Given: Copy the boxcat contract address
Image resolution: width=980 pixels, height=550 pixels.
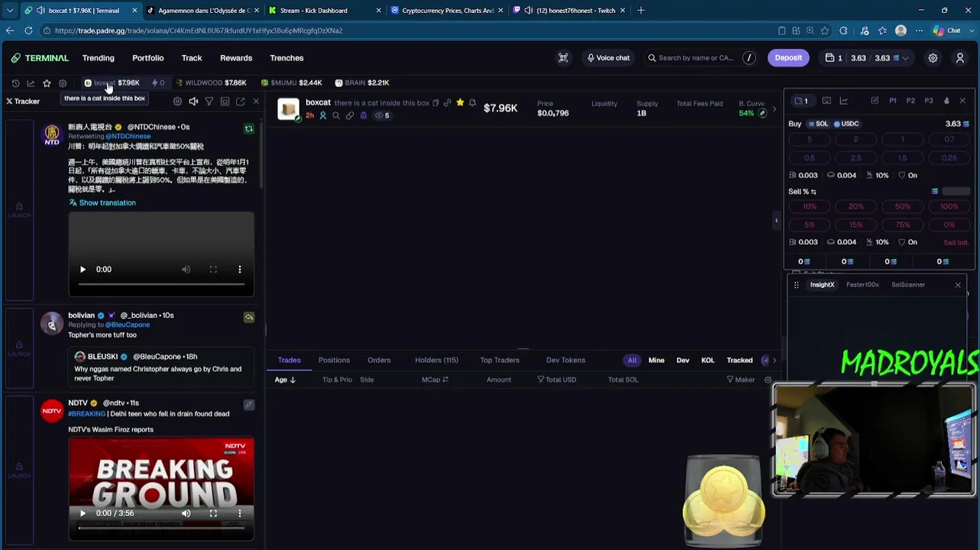Looking at the screenshot, I should pyautogui.click(x=435, y=103).
